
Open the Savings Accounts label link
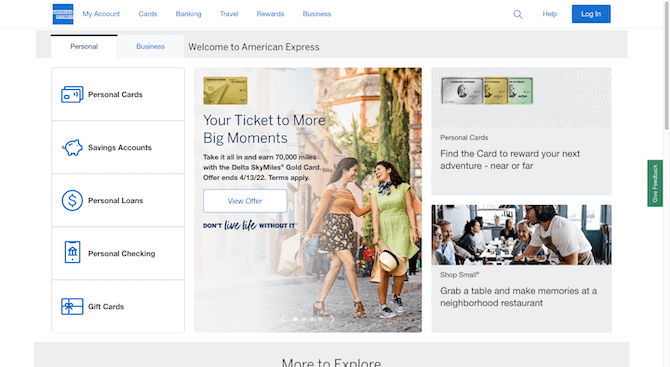(120, 147)
